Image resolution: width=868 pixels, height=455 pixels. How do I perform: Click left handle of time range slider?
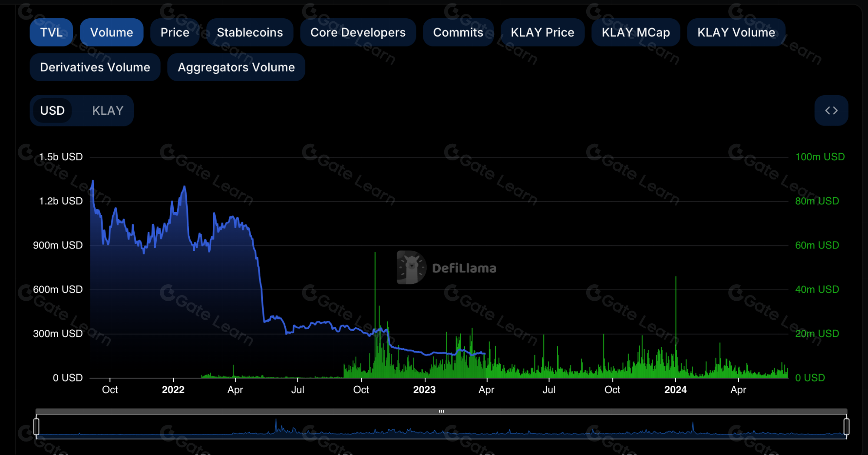click(x=36, y=426)
